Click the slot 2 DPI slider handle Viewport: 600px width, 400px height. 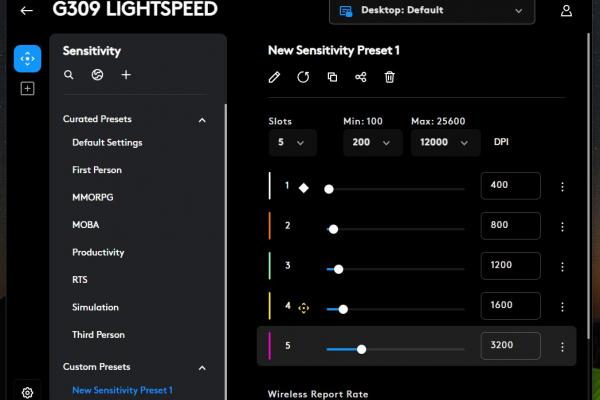[x=333, y=229]
